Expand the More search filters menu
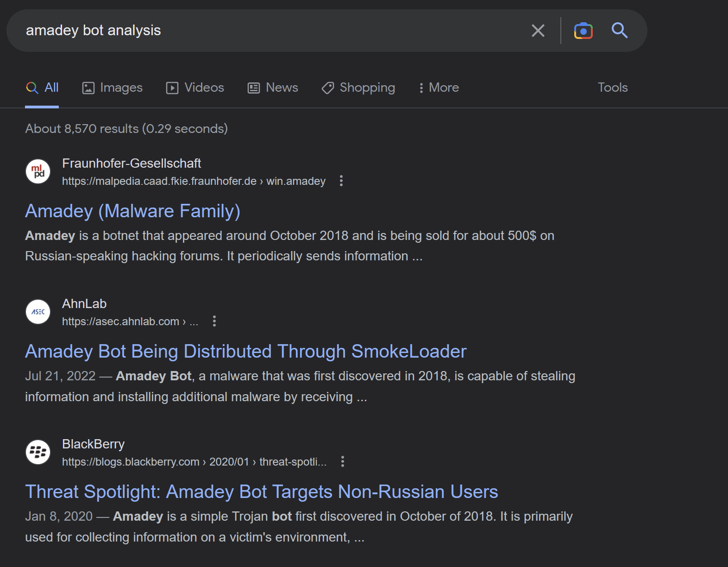Image resolution: width=728 pixels, height=567 pixels. pos(439,88)
